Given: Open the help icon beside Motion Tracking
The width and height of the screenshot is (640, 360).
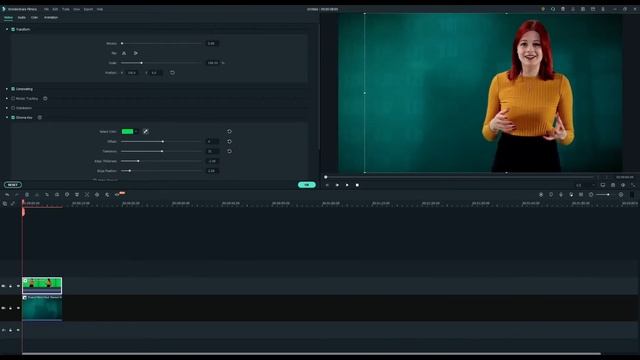Looking at the screenshot, I should (45, 98).
